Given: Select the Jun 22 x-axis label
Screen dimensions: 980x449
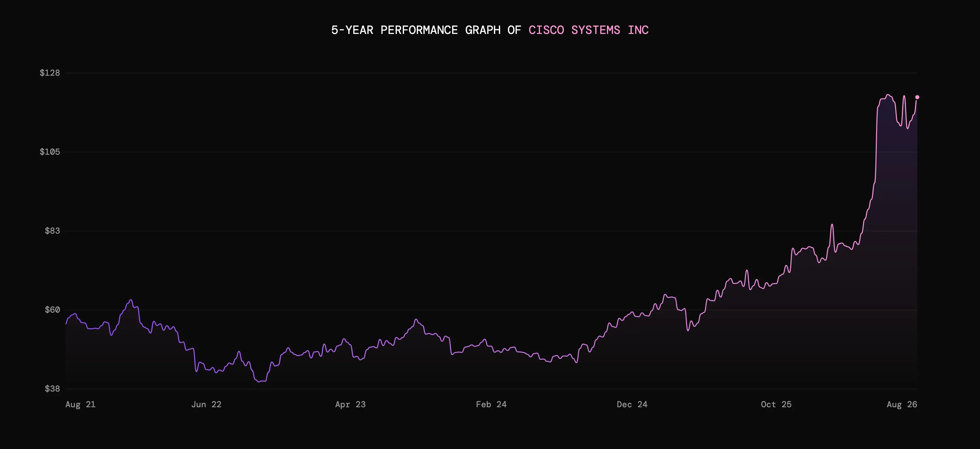Looking at the screenshot, I should [206, 404].
